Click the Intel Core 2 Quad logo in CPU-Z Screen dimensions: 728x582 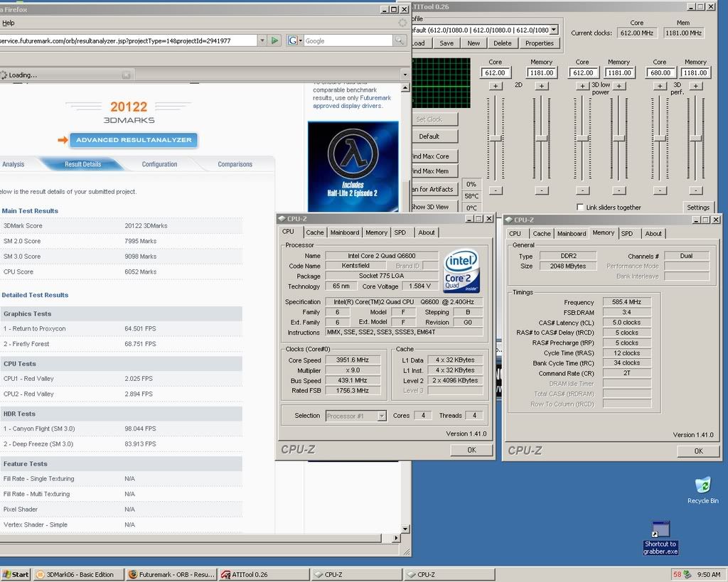(461, 271)
